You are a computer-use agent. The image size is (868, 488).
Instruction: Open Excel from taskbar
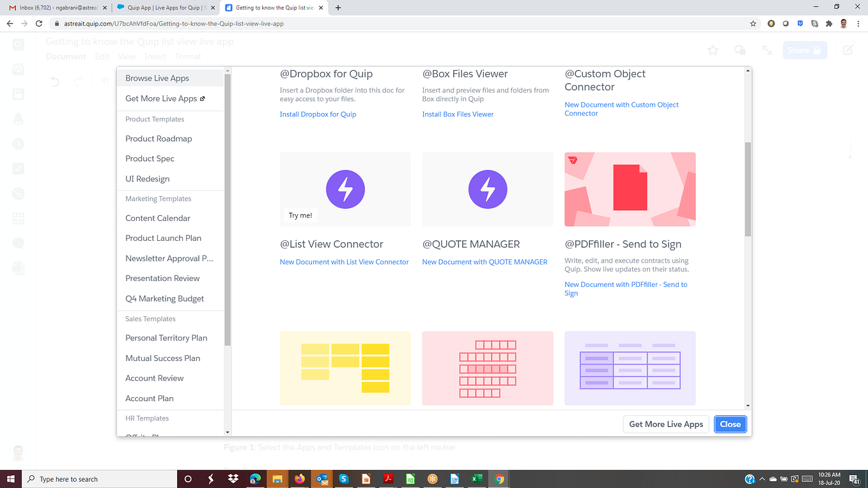[477, 479]
